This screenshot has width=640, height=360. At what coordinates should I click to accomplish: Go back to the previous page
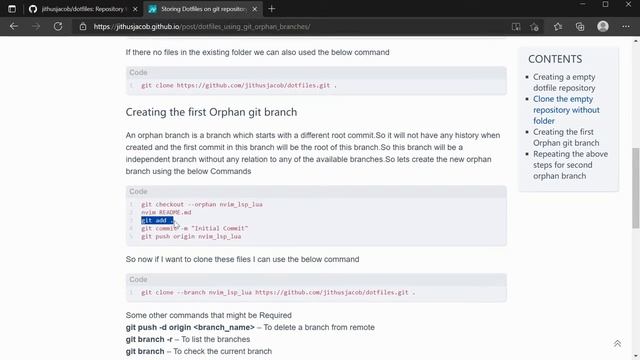tap(13, 27)
